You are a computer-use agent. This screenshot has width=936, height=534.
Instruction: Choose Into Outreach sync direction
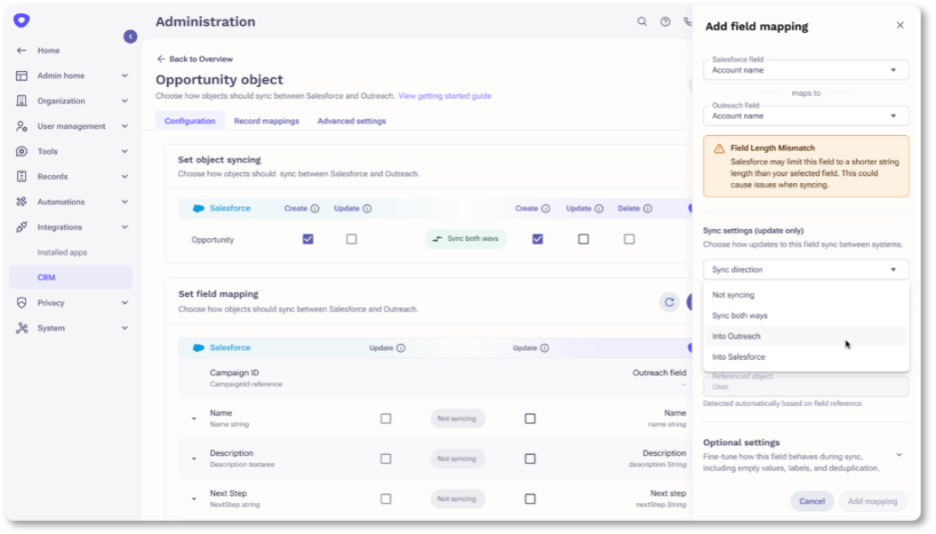pos(806,337)
